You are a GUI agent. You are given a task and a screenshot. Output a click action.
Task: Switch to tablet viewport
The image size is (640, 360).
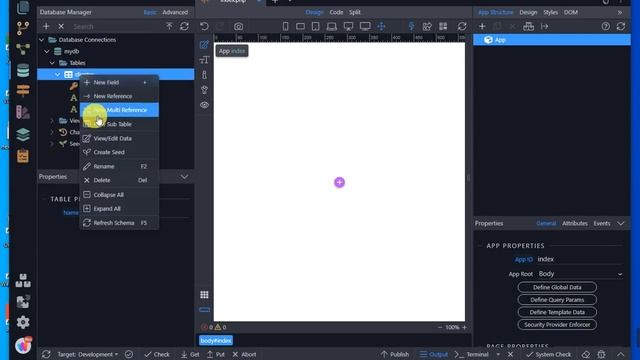[x=316, y=27]
